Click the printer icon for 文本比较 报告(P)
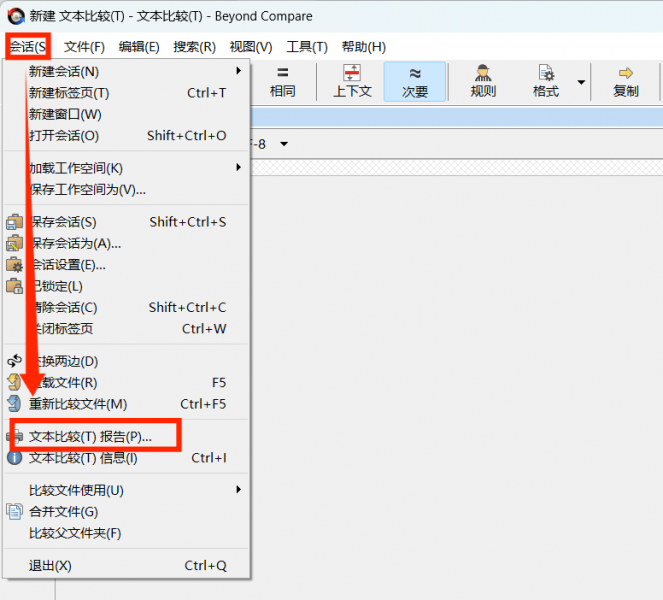 (14, 436)
